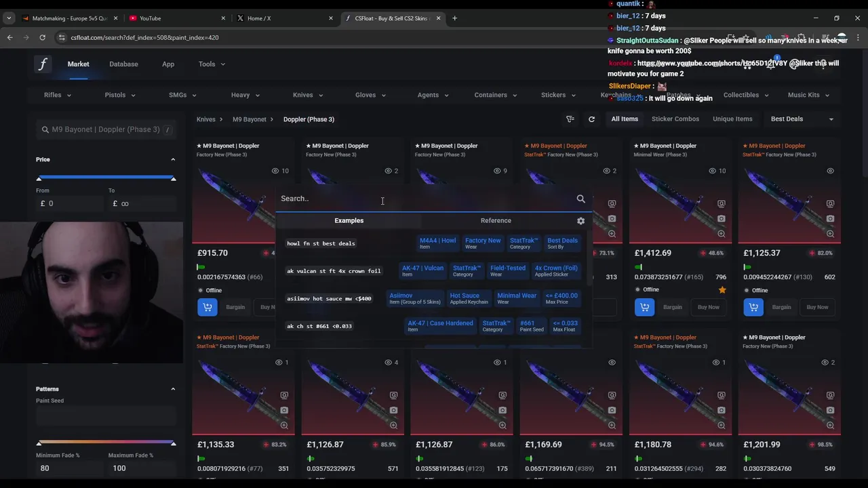Collapse the Patterns filter section
This screenshot has width=868, height=488.
(x=173, y=389)
